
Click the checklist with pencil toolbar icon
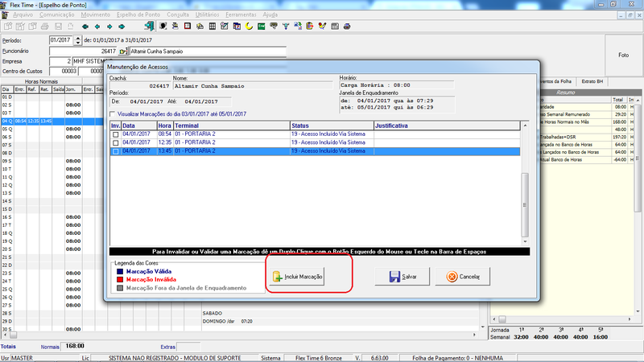(x=225, y=27)
